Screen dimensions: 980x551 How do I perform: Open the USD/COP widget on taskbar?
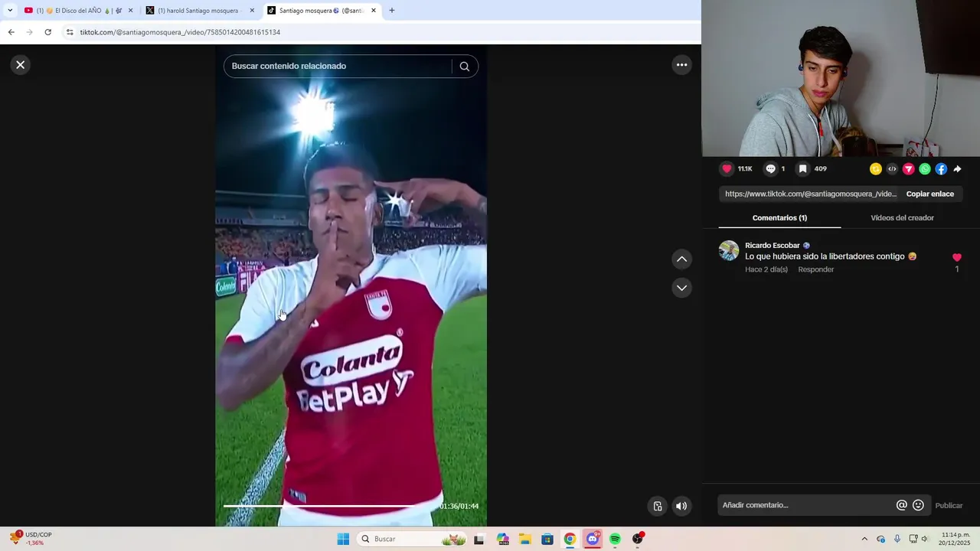tap(31, 539)
